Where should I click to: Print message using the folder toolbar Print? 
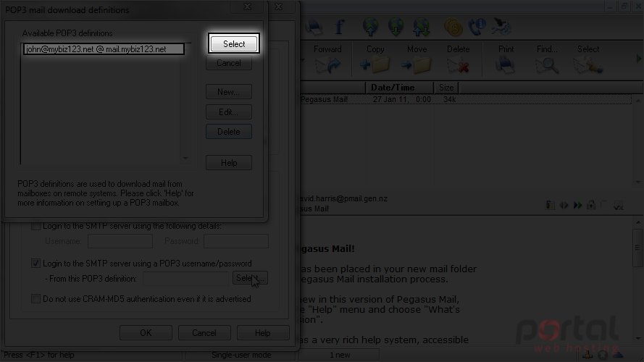tap(506, 59)
